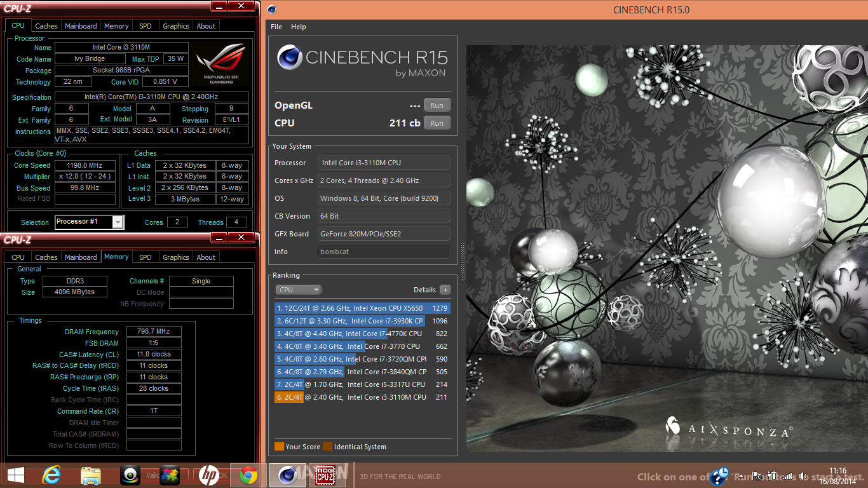Open the taskbar clock showing 11:16
This screenshot has width=868, height=488.
[x=838, y=475]
